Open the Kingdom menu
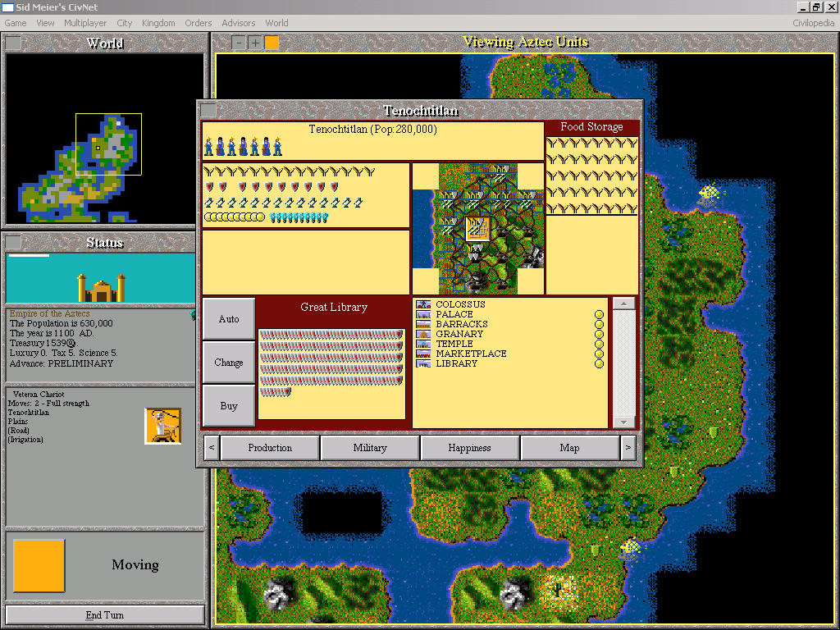The height and width of the screenshot is (630, 840). tap(158, 23)
